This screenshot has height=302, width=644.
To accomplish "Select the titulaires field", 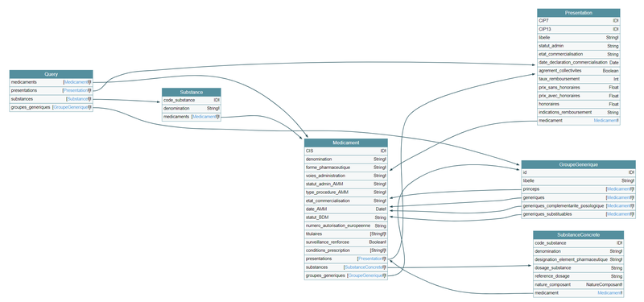I will (346, 234).
